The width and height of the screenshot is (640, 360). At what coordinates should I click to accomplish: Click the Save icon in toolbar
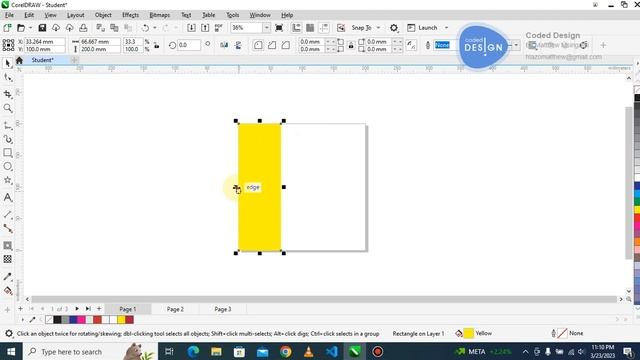42,28
